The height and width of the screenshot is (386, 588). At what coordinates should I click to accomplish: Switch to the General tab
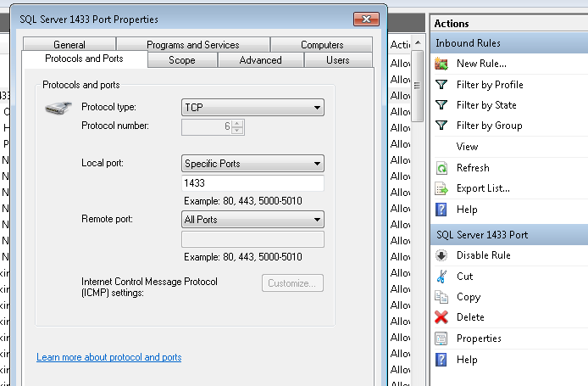[69, 45]
